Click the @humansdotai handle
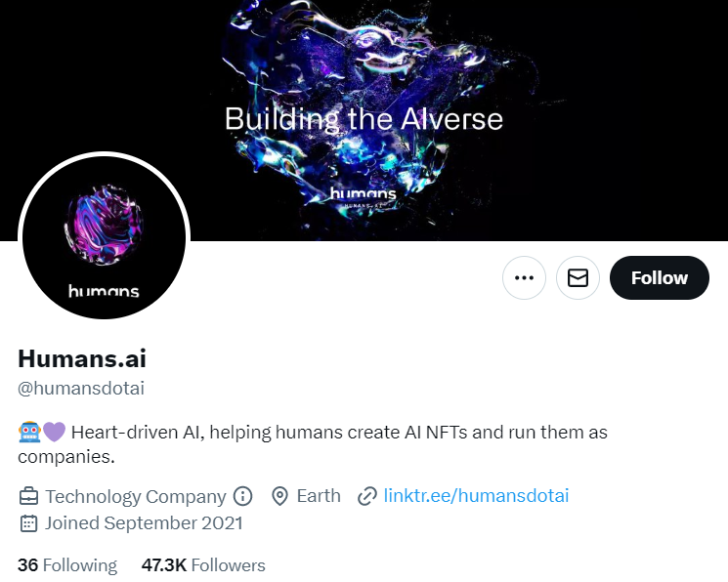This screenshot has width=728, height=582. pos(81,388)
